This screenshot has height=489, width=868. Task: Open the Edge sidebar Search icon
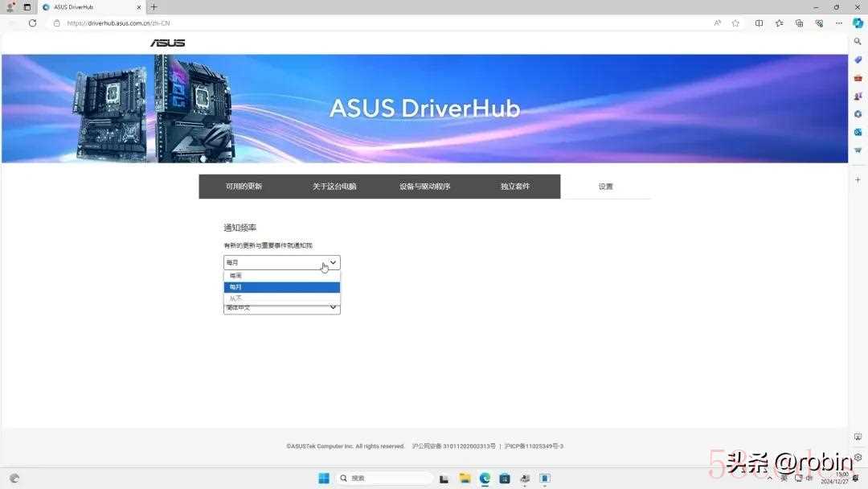pyautogui.click(x=858, y=42)
